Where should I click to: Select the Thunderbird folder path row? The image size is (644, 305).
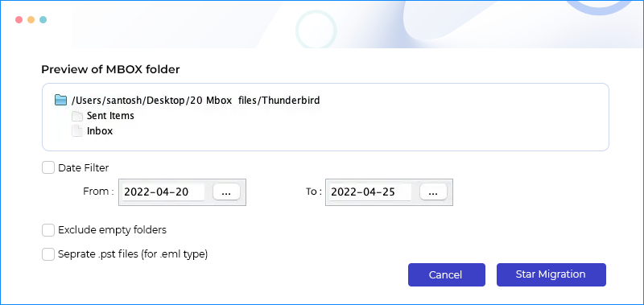188,101
